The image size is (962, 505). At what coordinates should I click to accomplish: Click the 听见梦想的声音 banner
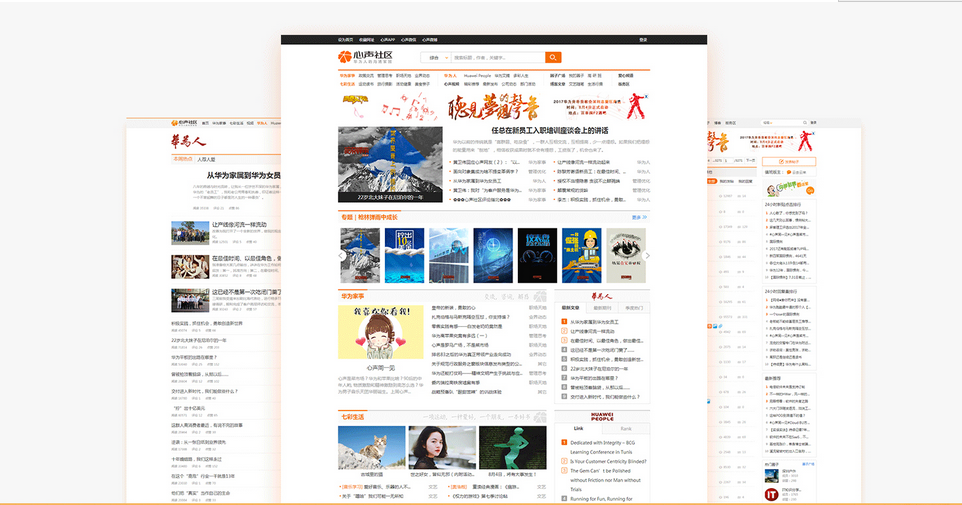[x=493, y=107]
